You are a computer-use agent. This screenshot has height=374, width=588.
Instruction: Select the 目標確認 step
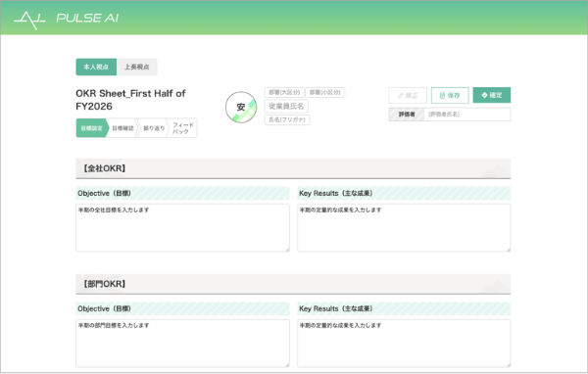[123, 128]
